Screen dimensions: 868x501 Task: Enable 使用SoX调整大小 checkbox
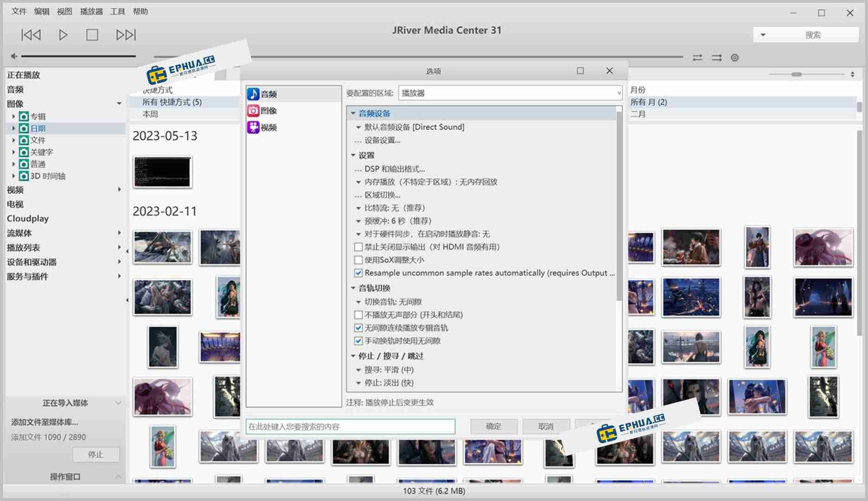(x=358, y=260)
